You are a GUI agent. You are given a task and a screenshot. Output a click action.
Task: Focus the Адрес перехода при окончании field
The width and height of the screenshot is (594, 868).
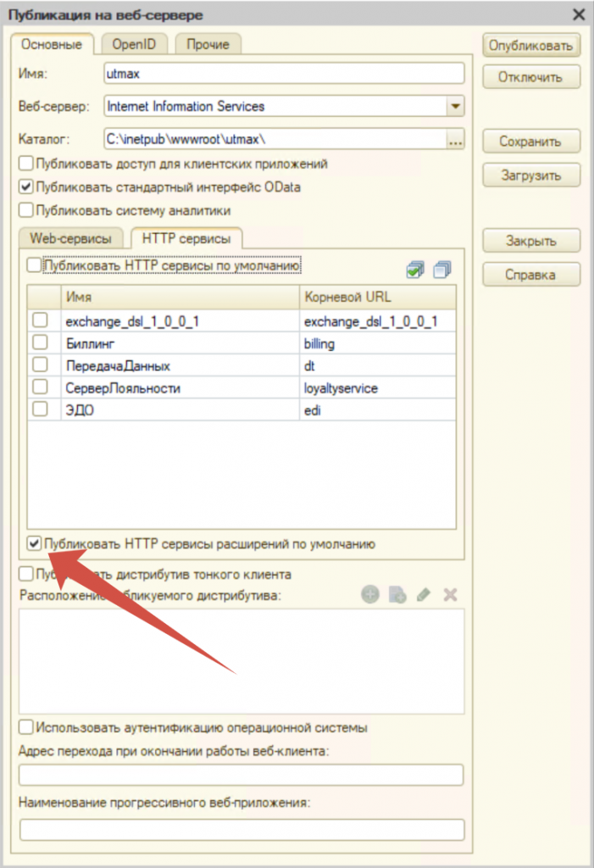point(241,775)
